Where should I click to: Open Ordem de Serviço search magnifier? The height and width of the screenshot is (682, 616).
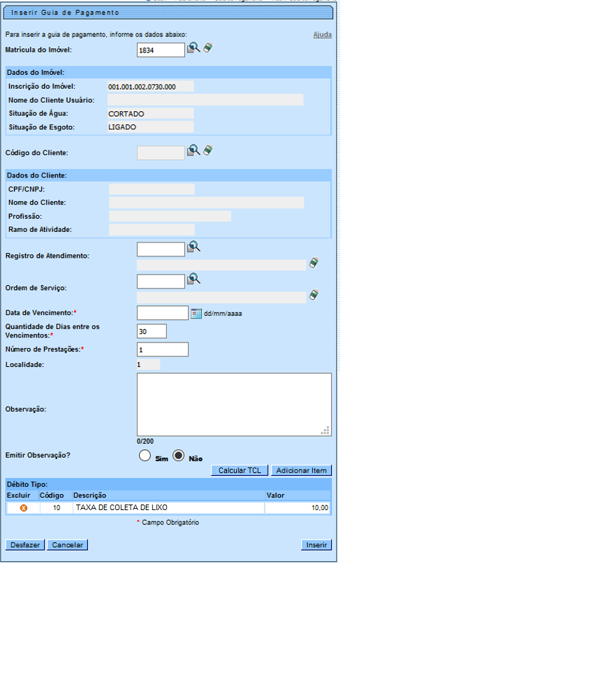[193, 279]
